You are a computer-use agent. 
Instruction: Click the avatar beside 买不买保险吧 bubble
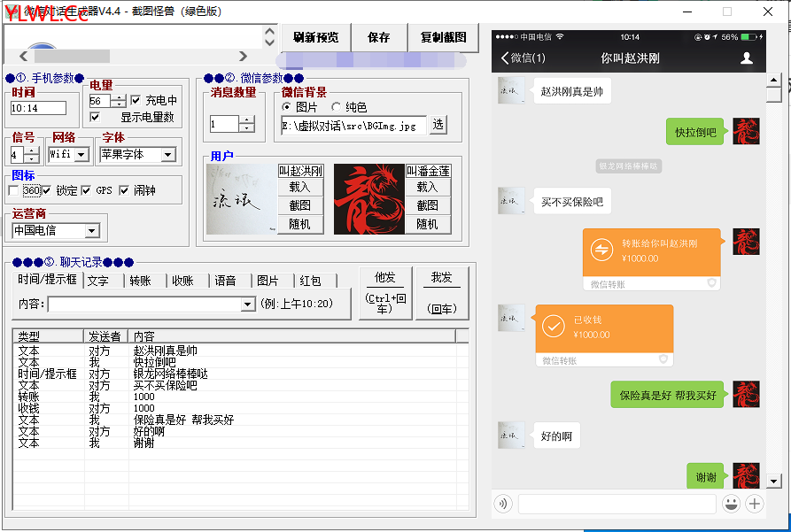tap(511, 201)
